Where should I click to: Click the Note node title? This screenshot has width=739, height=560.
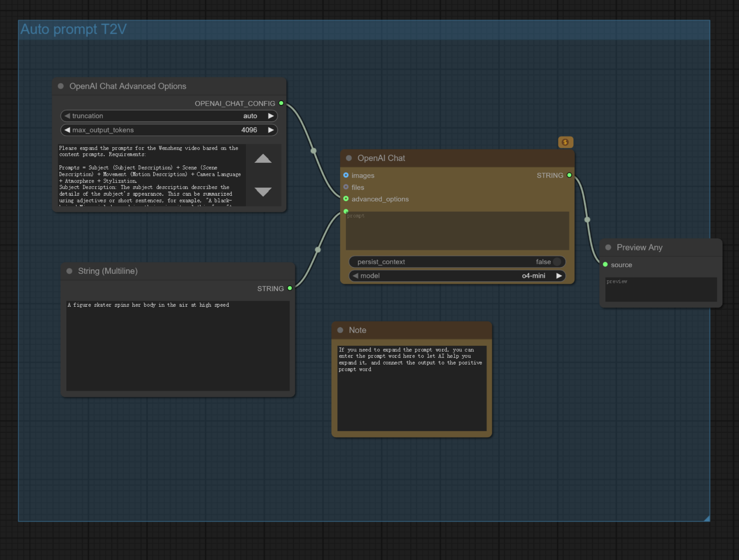(x=357, y=330)
